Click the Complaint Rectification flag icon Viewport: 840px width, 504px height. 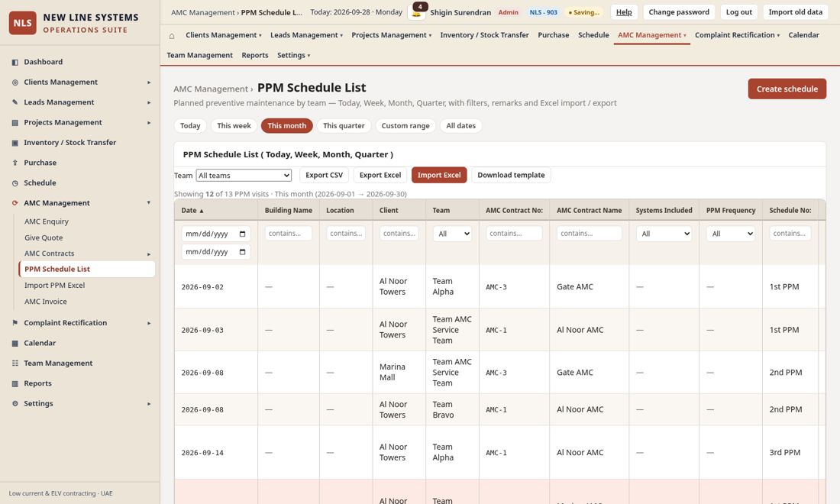(x=15, y=323)
